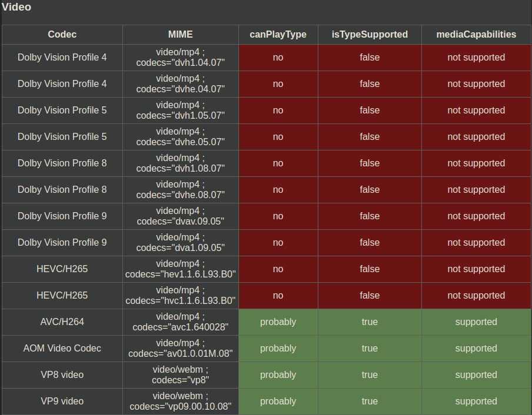Click isTypeSupported "true" in AOM Video Codec row

click(370, 348)
